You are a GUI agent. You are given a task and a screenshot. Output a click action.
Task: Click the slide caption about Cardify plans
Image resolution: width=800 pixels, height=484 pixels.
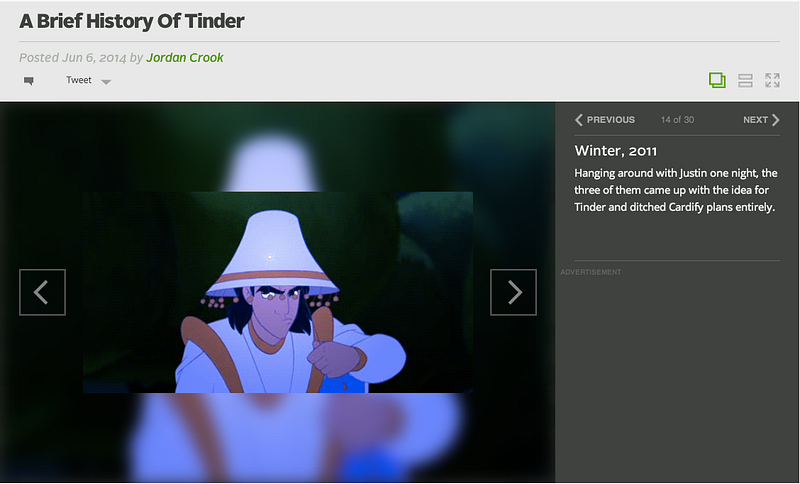[676, 190]
